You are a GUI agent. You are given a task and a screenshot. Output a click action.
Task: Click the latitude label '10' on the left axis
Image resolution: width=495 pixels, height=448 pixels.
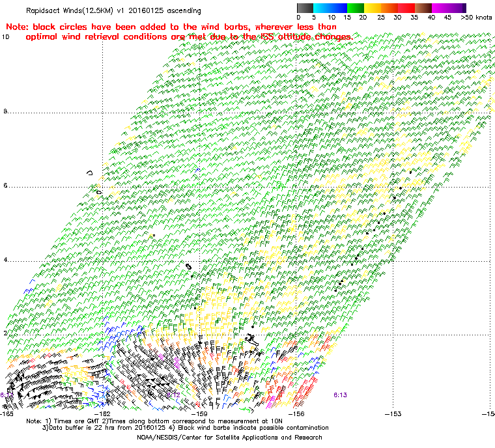pyautogui.click(x=6, y=37)
